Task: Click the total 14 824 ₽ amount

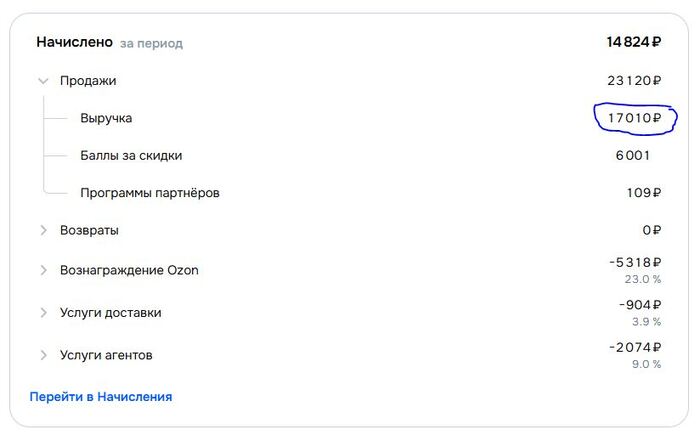Action: pyautogui.click(x=633, y=42)
